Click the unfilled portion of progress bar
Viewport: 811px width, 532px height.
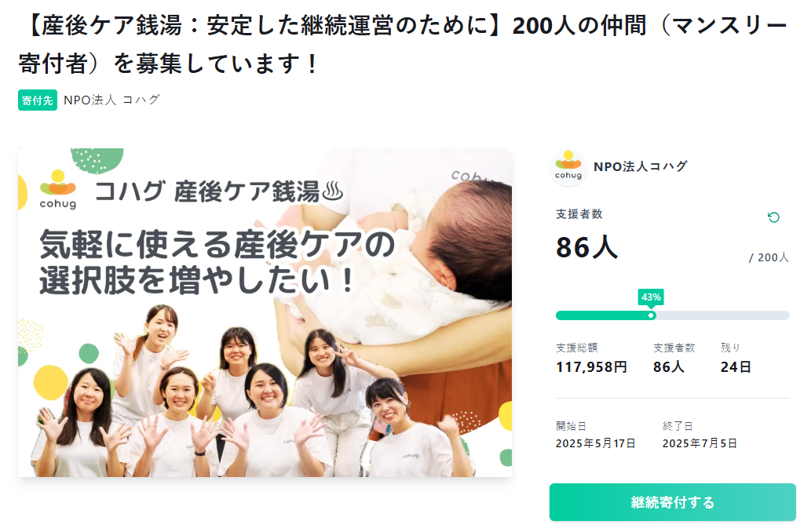(722, 315)
